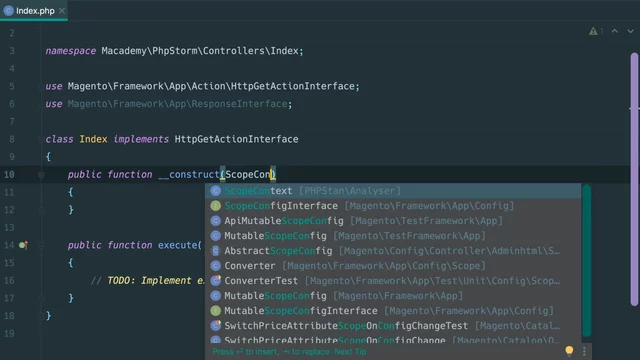Click test icon beside SwitchPriceAttributeScopeOnConfigChangeTest
This screenshot has width=640, height=360.
[x=216, y=326]
